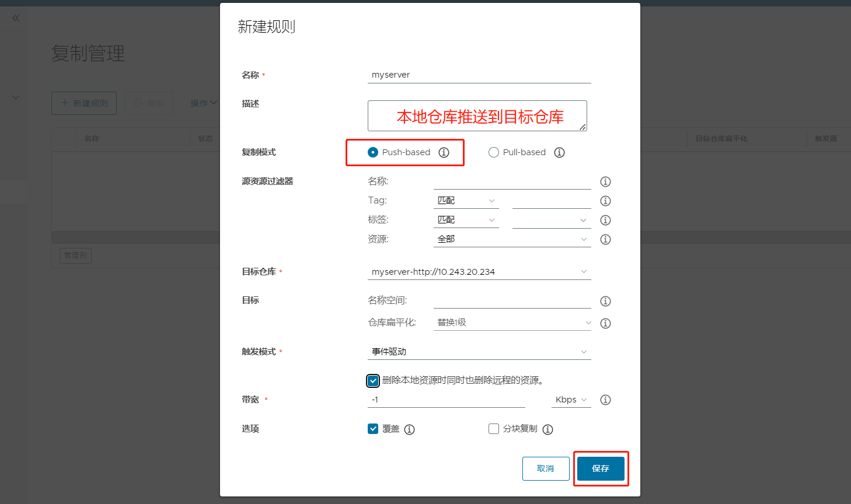Focus the bandwidth value input -1
The height and width of the screenshot is (504, 851).
447,400
